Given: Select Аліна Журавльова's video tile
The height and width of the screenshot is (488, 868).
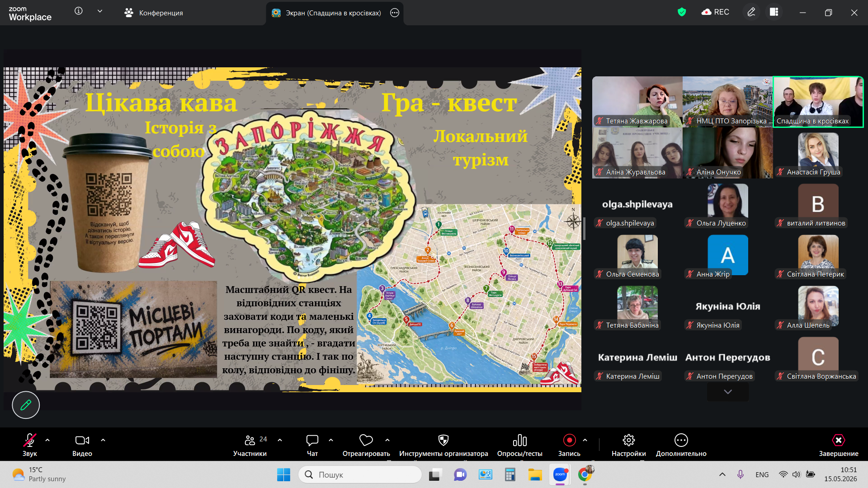Looking at the screenshot, I should point(637,153).
